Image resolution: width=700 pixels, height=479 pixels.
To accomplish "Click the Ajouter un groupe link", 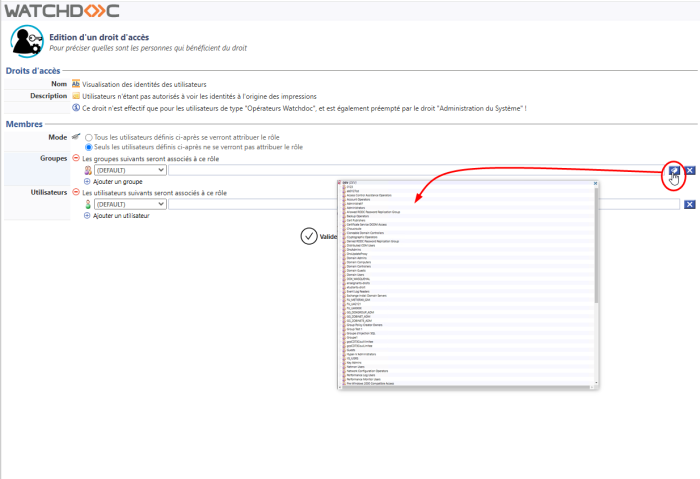I will pyautogui.click(x=117, y=182).
